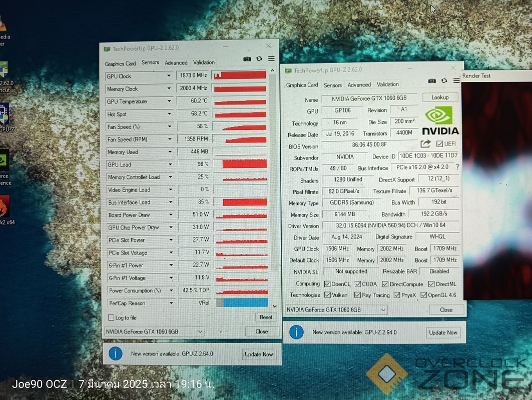Open Validation tab in left window
The width and height of the screenshot is (532, 400).
click(204, 62)
